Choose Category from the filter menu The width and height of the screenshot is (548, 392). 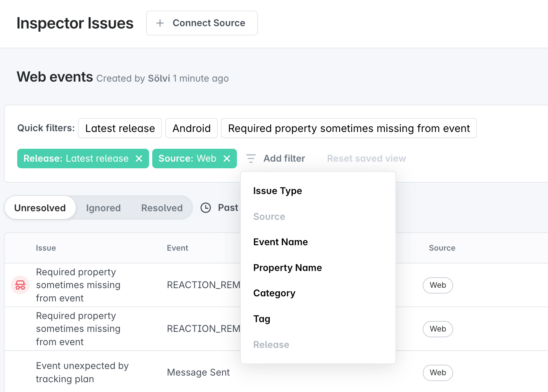[x=274, y=293]
